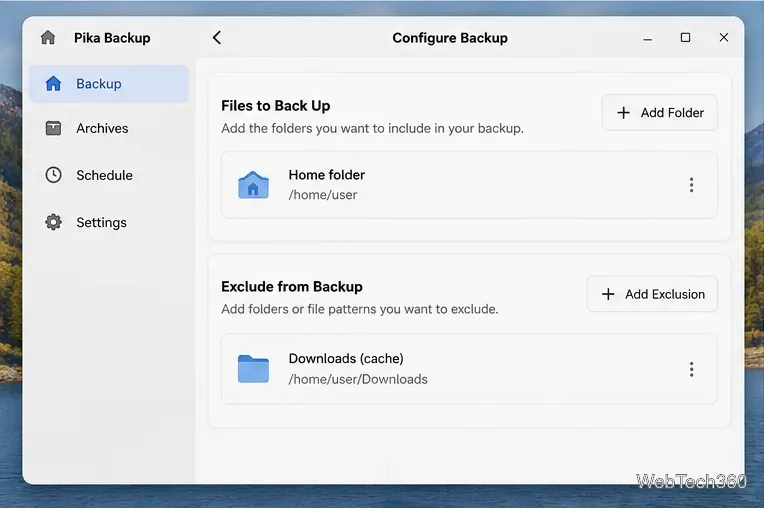
Task: Open the Settings sidebar section
Action: [x=109, y=222]
